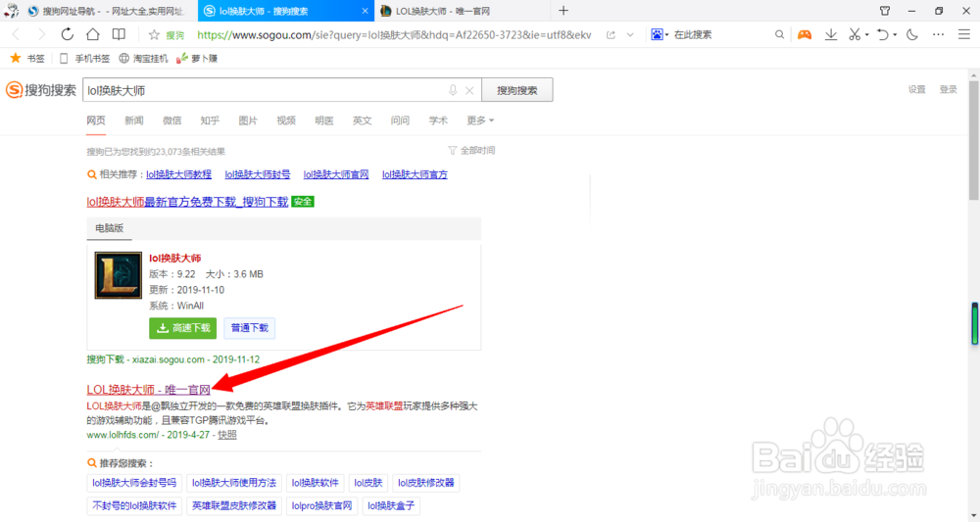980x522 pixels.
Task: Close the lol换肤大师 搜狗搜索 tab
Action: [x=365, y=11]
